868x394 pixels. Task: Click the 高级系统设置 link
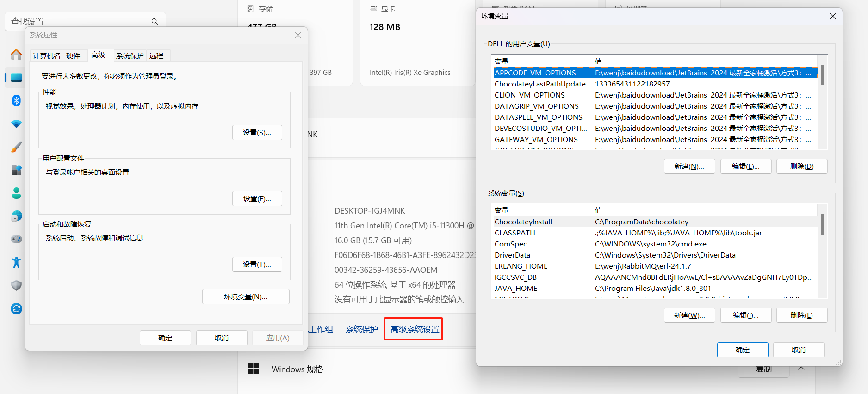coord(414,329)
